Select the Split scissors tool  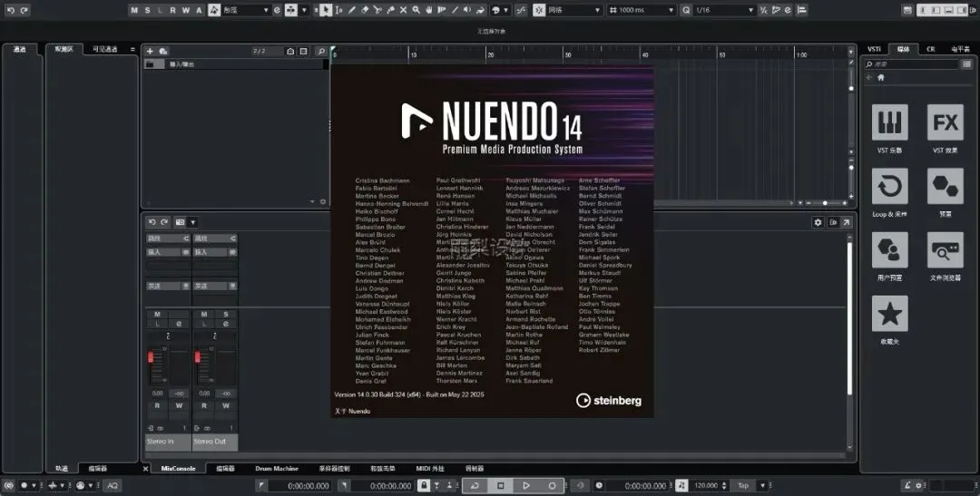point(377,10)
